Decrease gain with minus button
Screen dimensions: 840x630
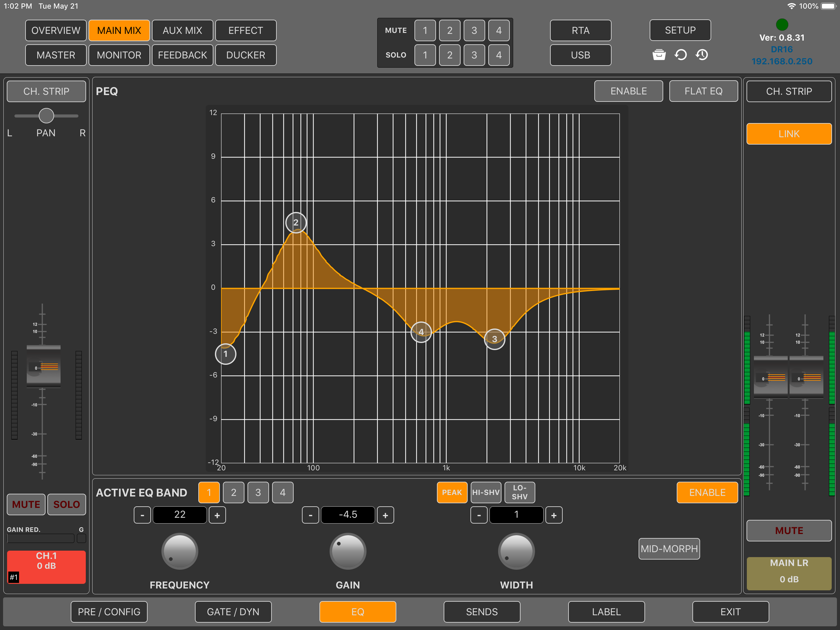coord(311,515)
